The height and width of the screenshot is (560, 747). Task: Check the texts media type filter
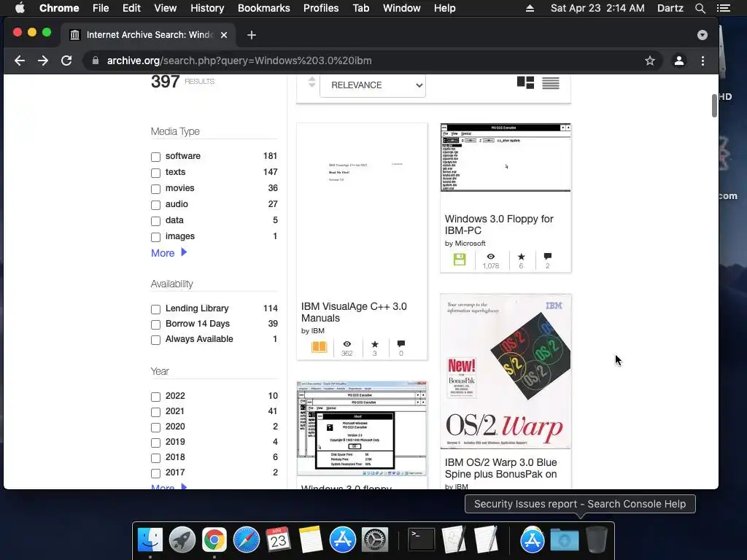tap(156, 173)
